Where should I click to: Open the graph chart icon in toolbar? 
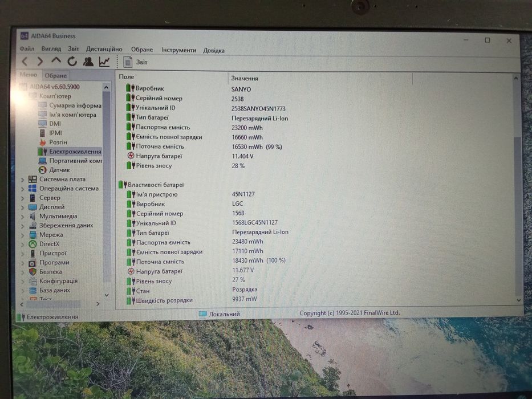point(104,62)
